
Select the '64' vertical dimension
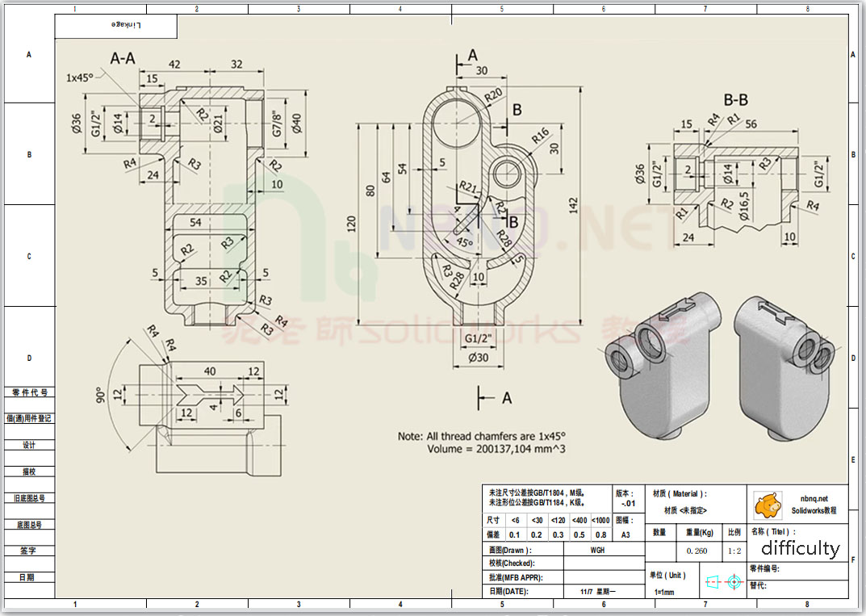[386, 177]
